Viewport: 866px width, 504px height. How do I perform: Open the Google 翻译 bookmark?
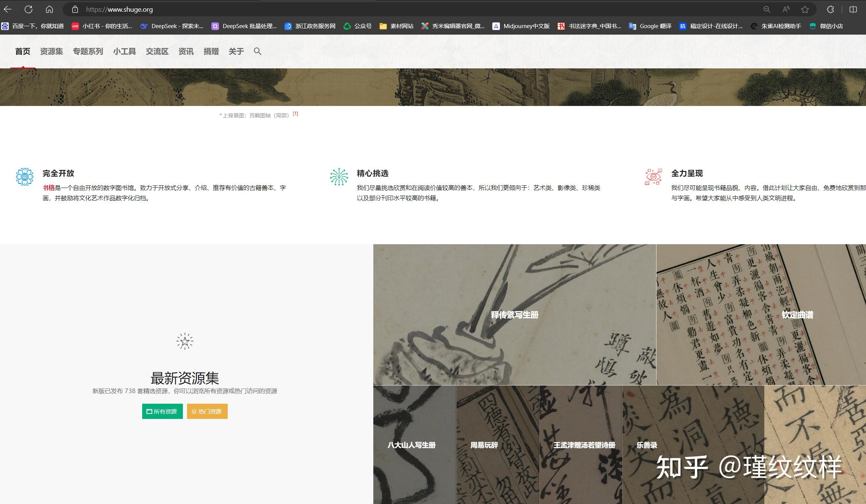[x=650, y=26]
